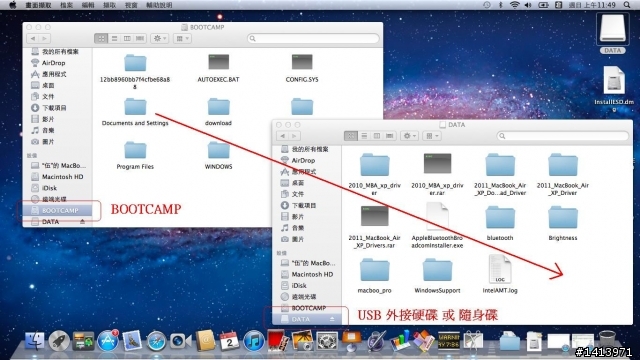This screenshot has width=640, height=360.
Task: Click the back arrow in DATA window
Action: pyautogui.click(x=282, y=136)
